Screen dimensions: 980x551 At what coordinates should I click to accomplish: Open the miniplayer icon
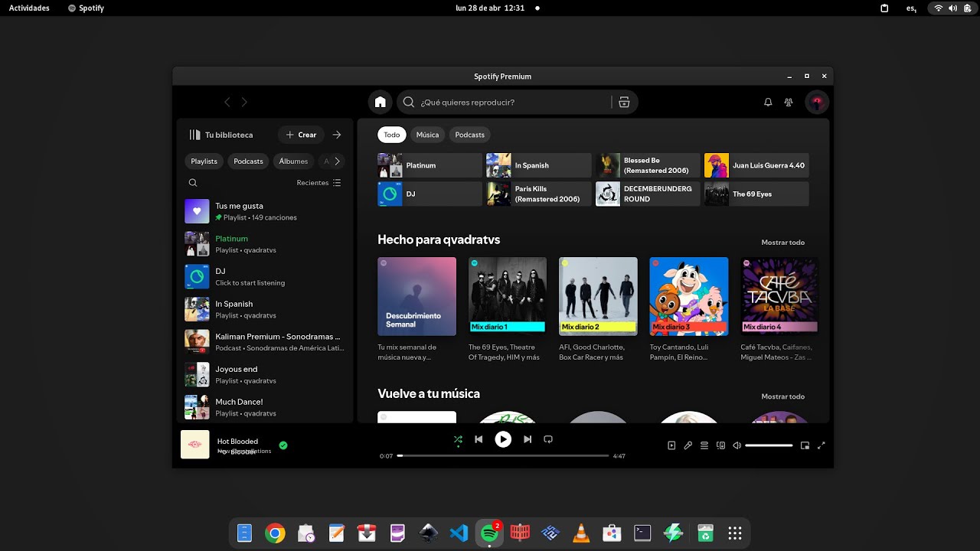tap(805, 445)
